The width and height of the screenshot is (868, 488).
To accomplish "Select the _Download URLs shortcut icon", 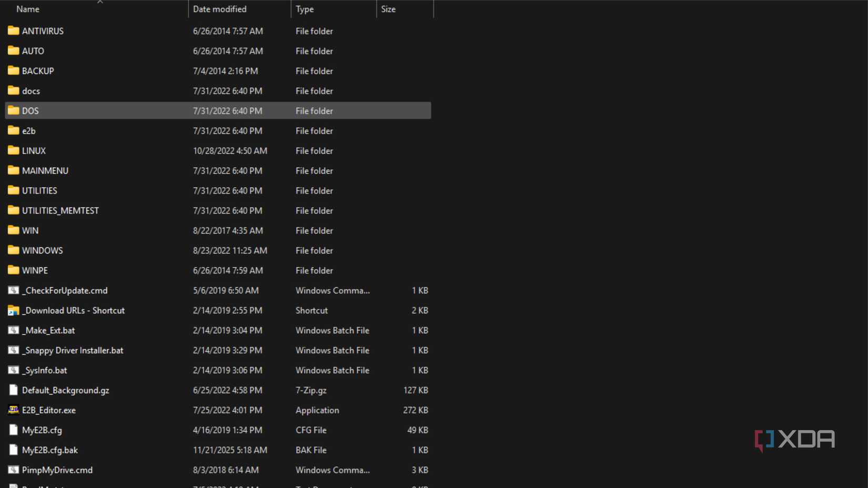I will click(14, 310).
